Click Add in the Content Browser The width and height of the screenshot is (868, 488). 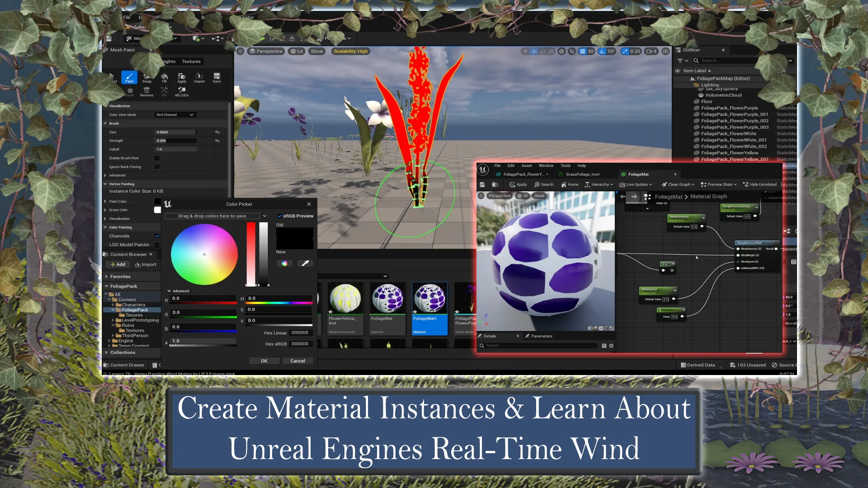pos(117,264)
